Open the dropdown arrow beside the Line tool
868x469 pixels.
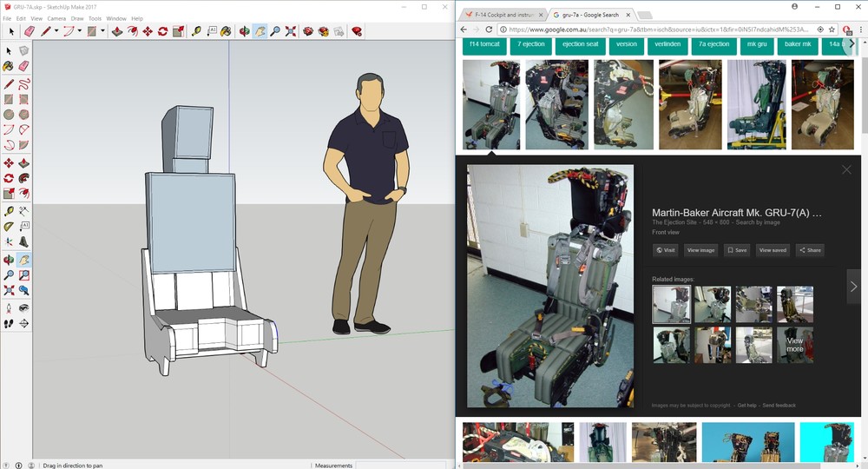coord(56,31)
